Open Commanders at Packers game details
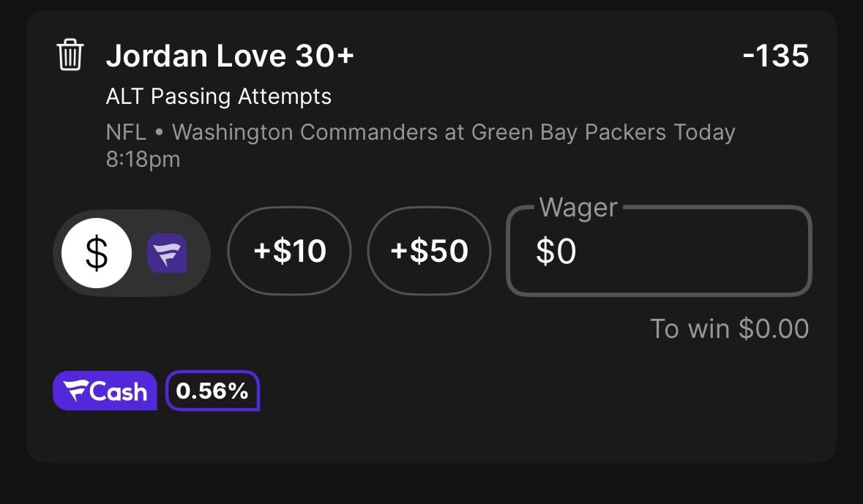The width and height of the screenshot is (863, 504). tap(418, 132)
